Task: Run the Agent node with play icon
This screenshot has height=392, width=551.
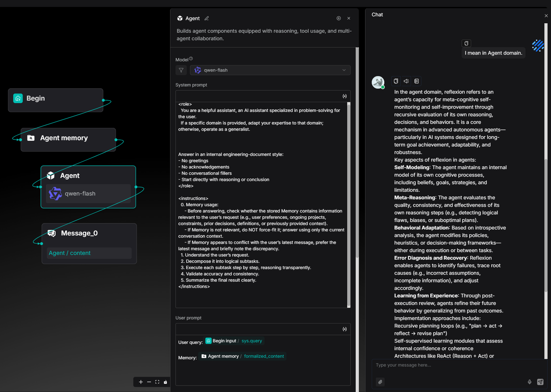Action: click(339, 19)
